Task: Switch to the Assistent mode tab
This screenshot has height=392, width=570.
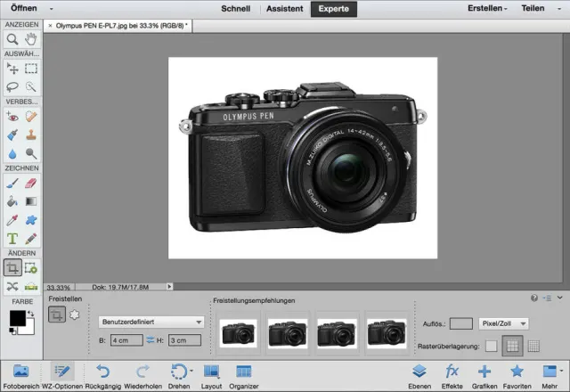Action: click(x=286, y=9)
